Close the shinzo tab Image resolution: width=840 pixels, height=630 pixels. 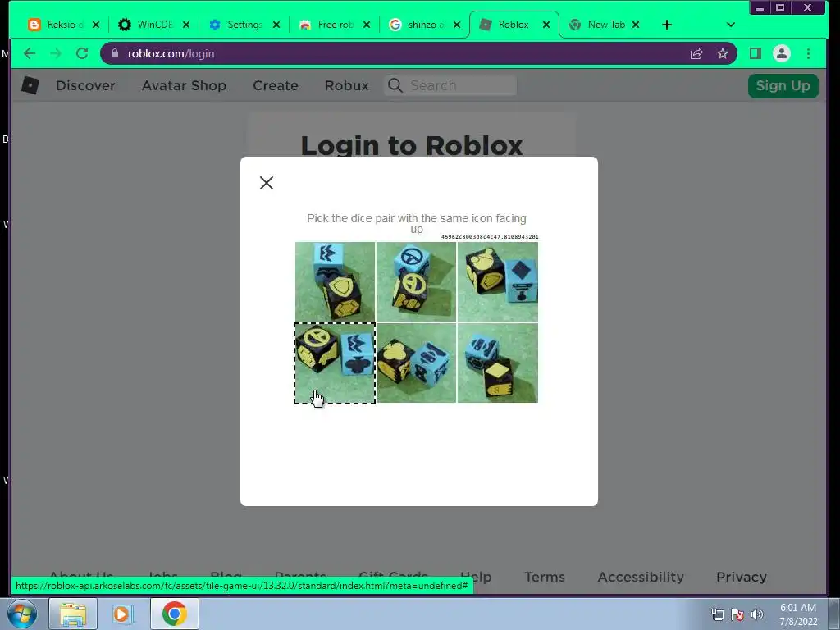coord(457,25)
